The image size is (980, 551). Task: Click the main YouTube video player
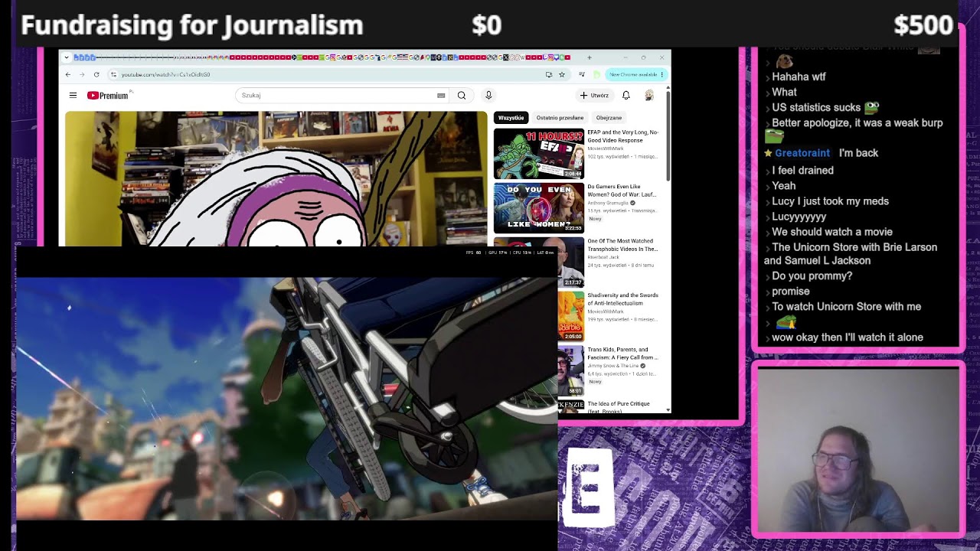[x=276, y=179]
